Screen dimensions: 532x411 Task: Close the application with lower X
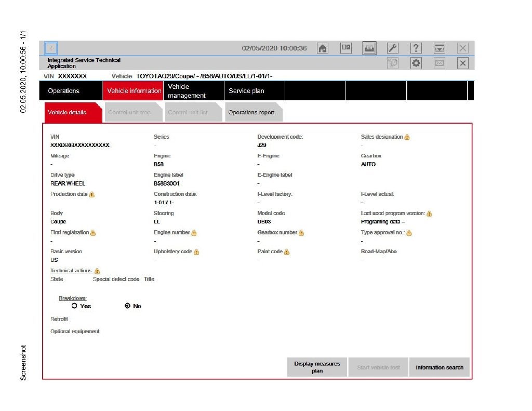(x=463, y=63)
